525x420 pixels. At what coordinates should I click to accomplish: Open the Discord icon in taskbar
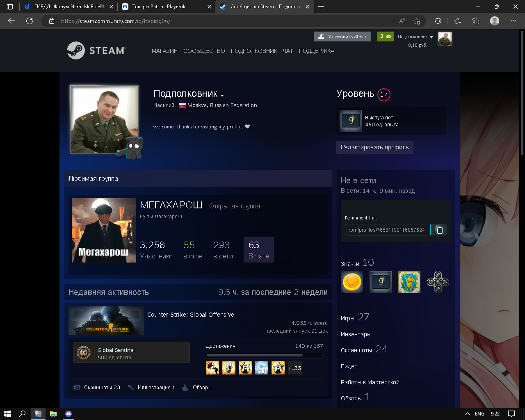point(68,414)
